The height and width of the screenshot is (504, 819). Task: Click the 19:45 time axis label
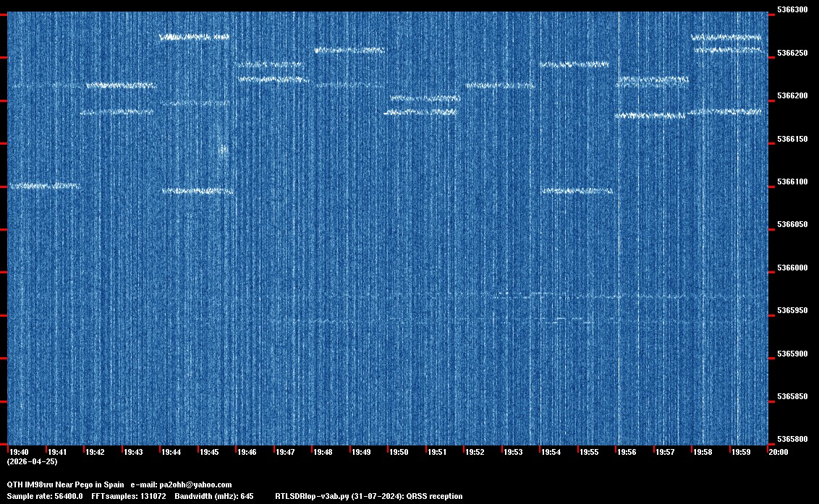(x=209, y=452)
